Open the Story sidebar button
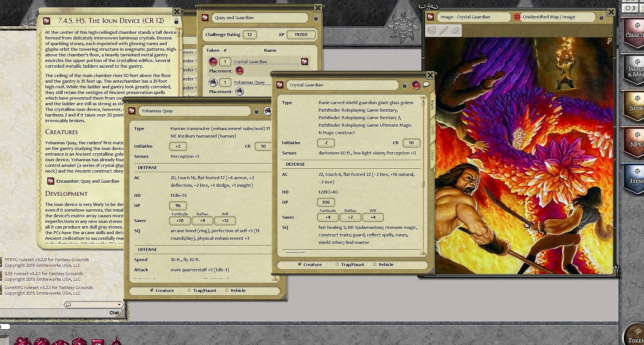644x345 pixels. 634,106
